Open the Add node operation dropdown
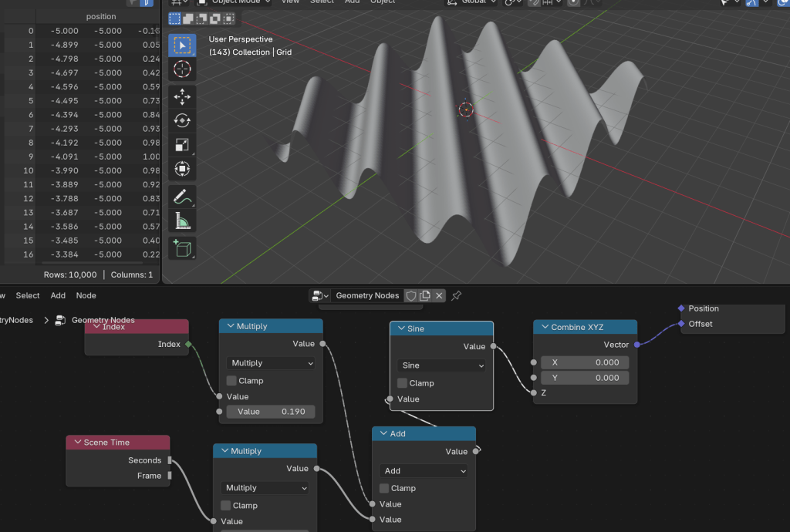The image size is (790, 532). [424, 470]
